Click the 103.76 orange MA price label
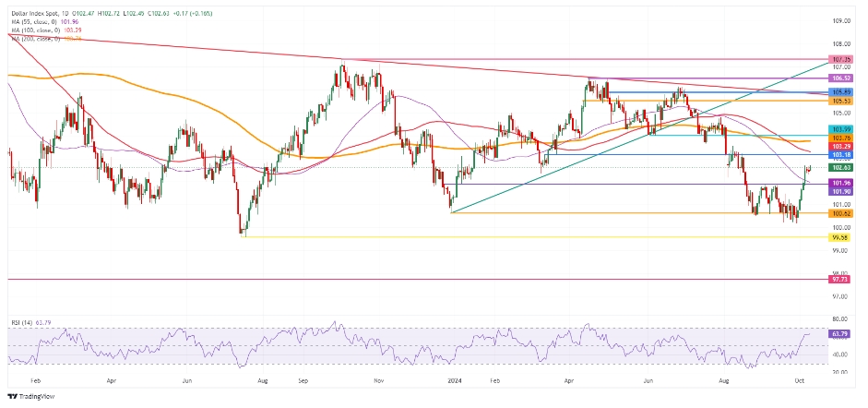This screenshot has width=868, height=408. (841, 137)
